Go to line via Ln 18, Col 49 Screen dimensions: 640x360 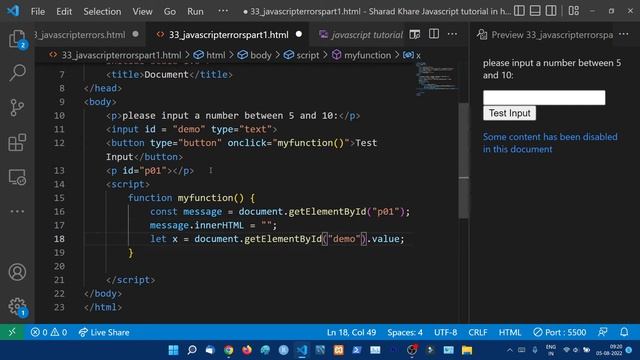tap(351, 332)
